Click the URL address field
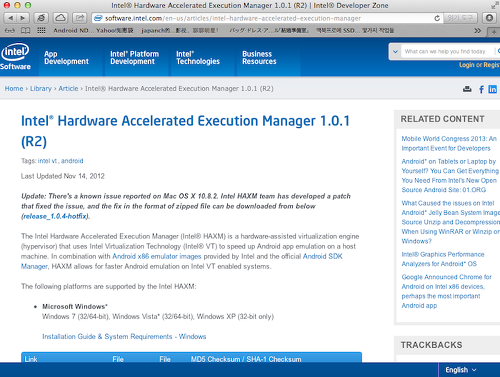 (x=233, y=18)
